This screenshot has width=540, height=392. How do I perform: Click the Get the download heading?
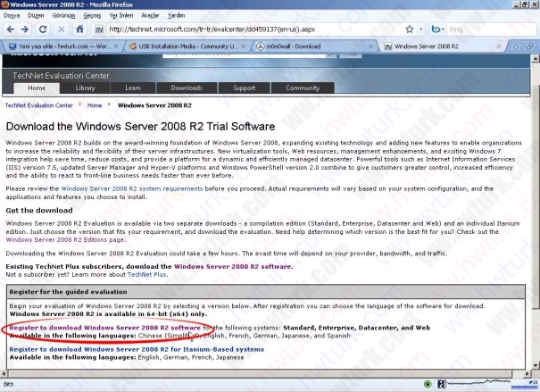(39, 211)
